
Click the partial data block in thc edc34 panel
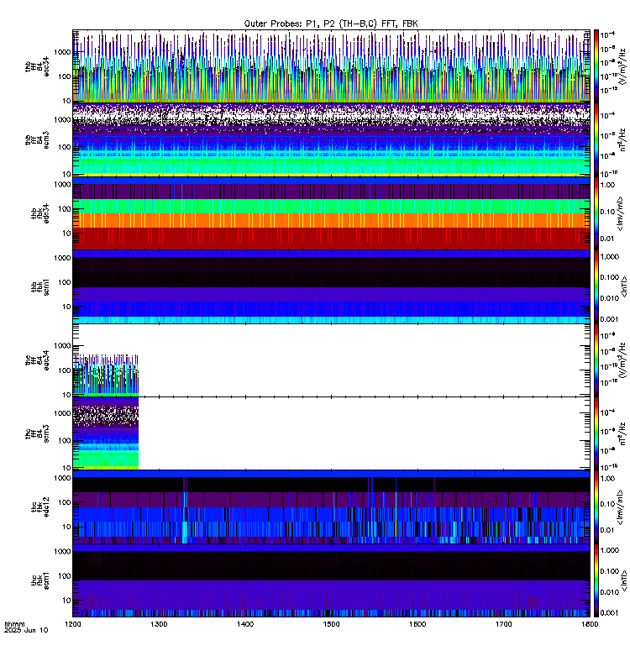point(106,374)
